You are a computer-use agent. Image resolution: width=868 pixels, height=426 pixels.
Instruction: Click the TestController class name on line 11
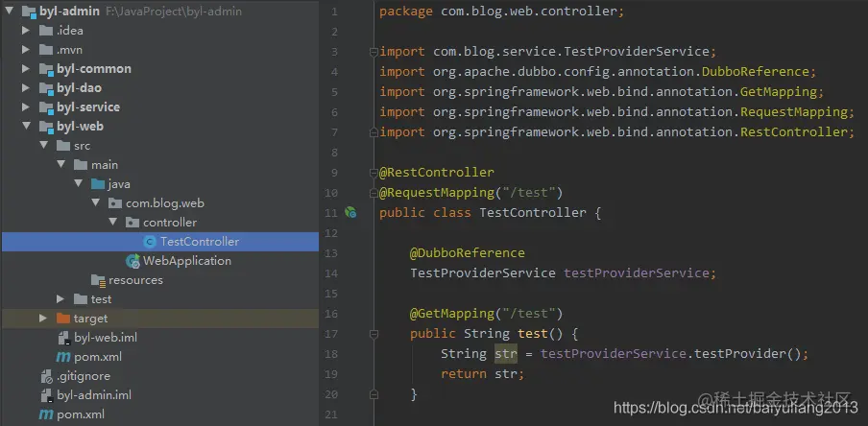pos(533,213)
